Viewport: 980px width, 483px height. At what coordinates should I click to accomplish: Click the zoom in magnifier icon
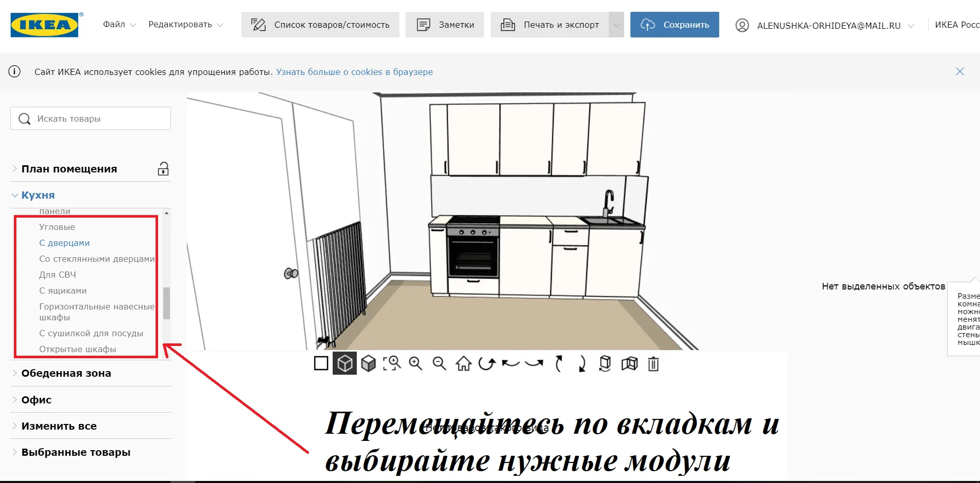(x=415, y=363)
